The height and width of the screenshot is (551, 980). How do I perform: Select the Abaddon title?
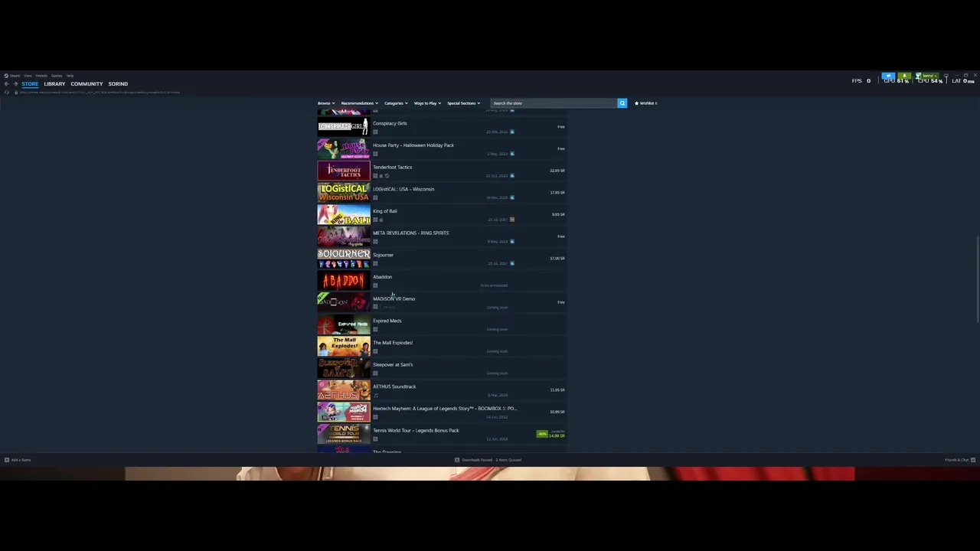(x=382, y=277)
